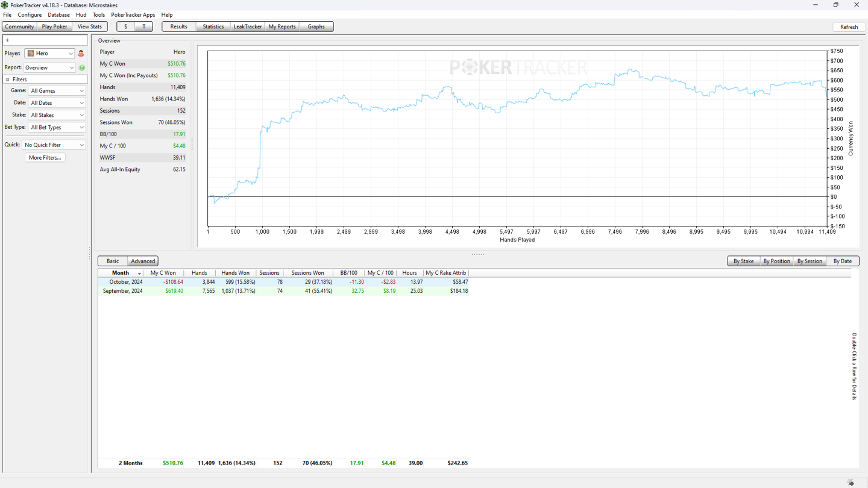Toggle the Advanced stats view
The height and width of the screenshot is (488, 868).
[143, 261]
